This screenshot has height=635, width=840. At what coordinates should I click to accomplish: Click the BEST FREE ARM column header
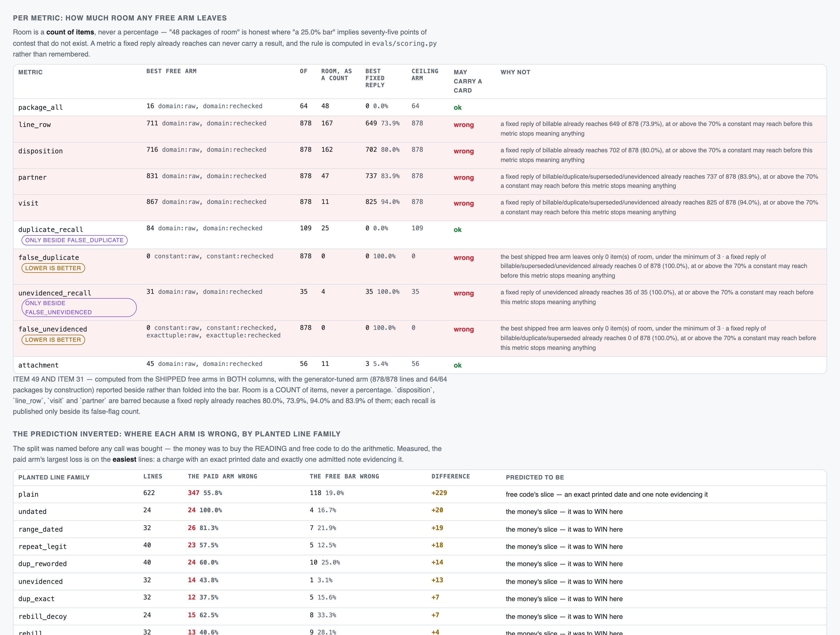171,71
